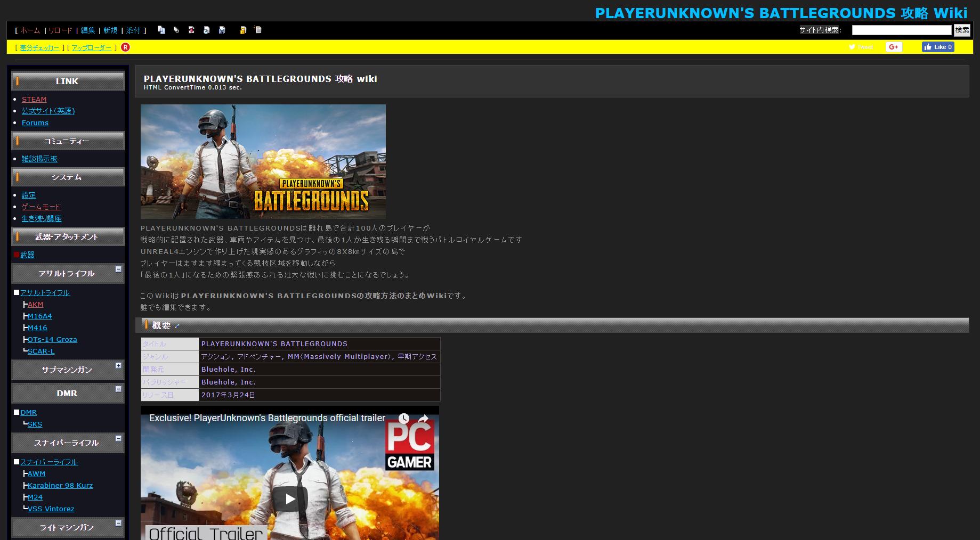Open the 武器 link in sidebar
This screenshot has height=540, width=980.
click(27, 255)
